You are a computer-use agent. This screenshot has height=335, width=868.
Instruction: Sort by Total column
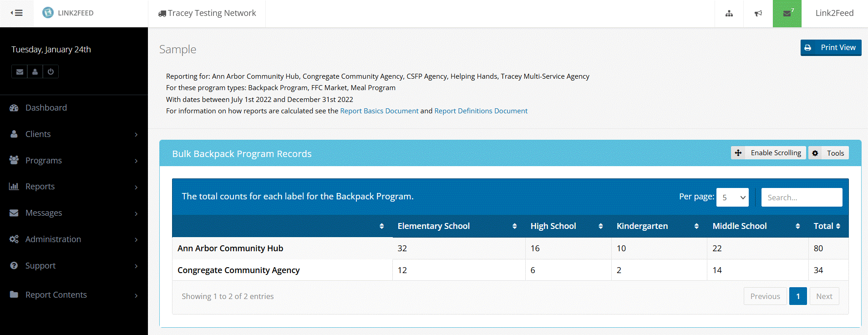pyautogui.click(x=838, y=226)
